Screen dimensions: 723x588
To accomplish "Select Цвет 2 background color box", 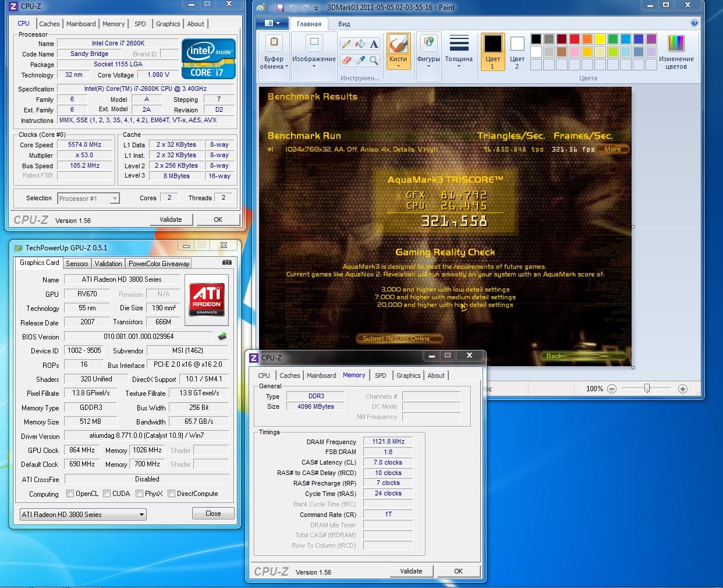I will coord(517,52).
